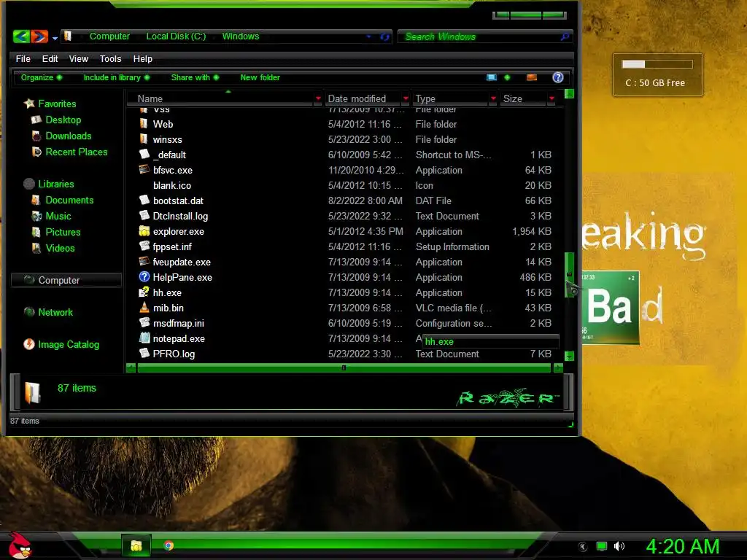Open recent locations dropdown next to arrows

click(55, 38)
